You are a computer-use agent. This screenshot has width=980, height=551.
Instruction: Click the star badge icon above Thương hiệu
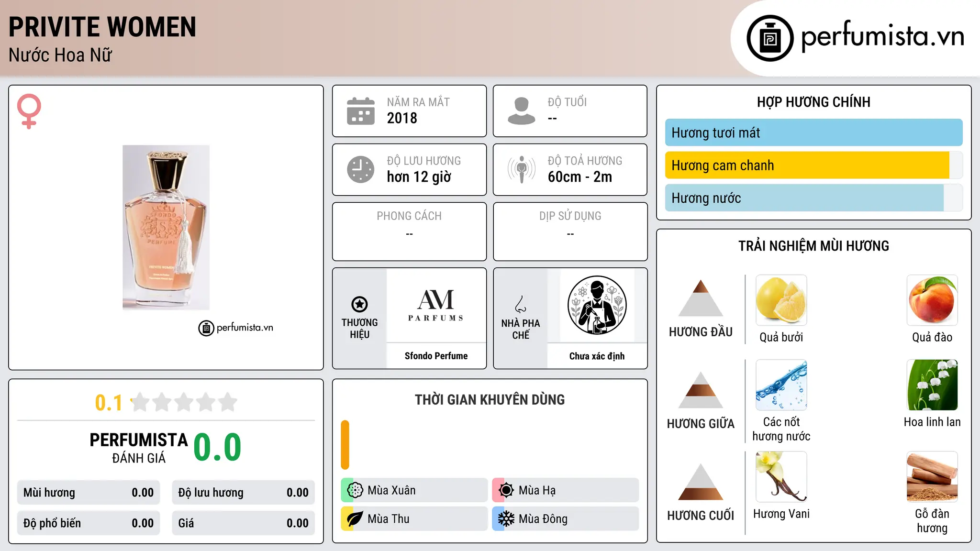359,304
